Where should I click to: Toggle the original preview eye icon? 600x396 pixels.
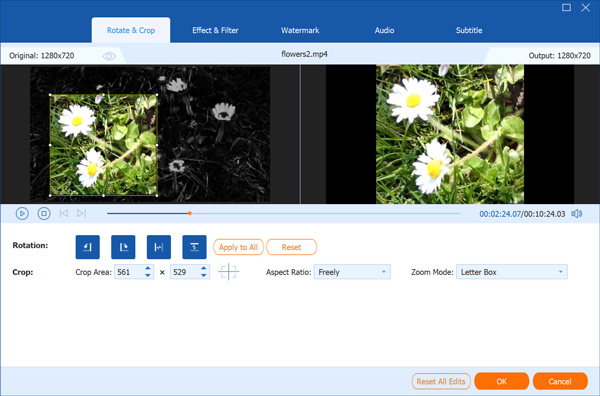click(x=109, y=56)
